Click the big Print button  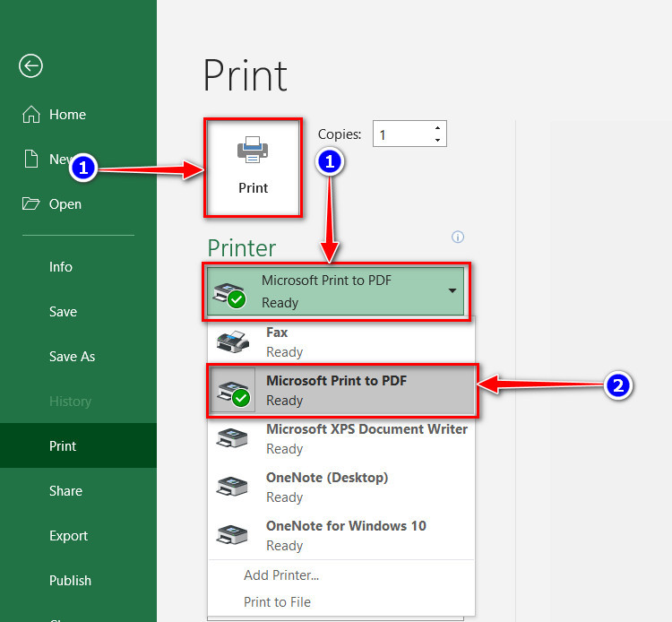253,168
